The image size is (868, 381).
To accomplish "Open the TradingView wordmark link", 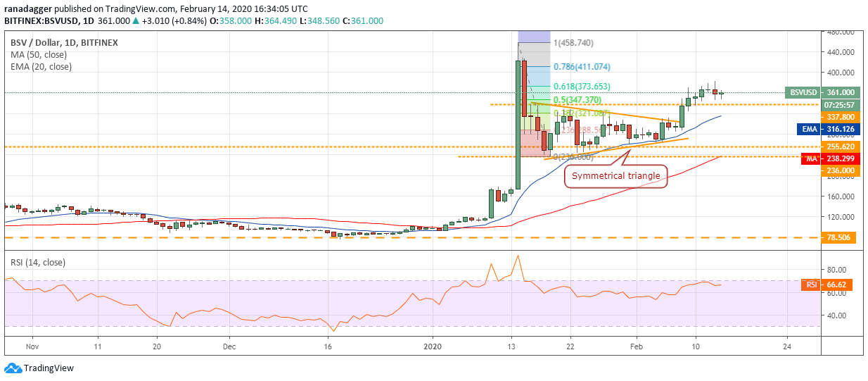I will (x=49, y=368).
